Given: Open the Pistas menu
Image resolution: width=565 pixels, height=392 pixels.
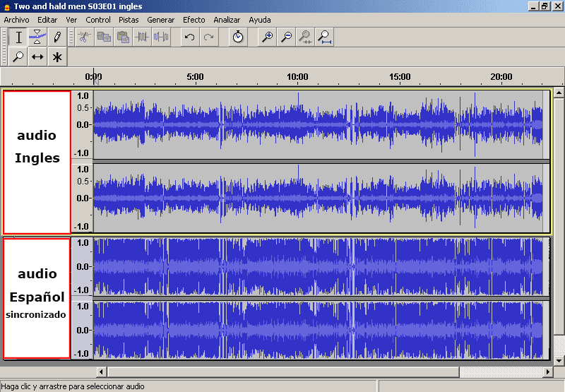Looking at the screenshot, I should point(129,20).
